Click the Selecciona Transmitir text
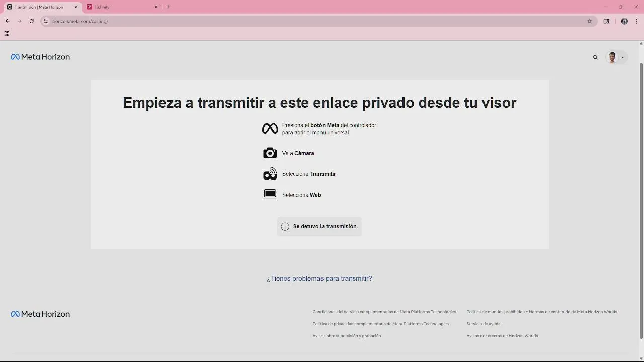Screen dimensions: 644x362 pos(309,174)
